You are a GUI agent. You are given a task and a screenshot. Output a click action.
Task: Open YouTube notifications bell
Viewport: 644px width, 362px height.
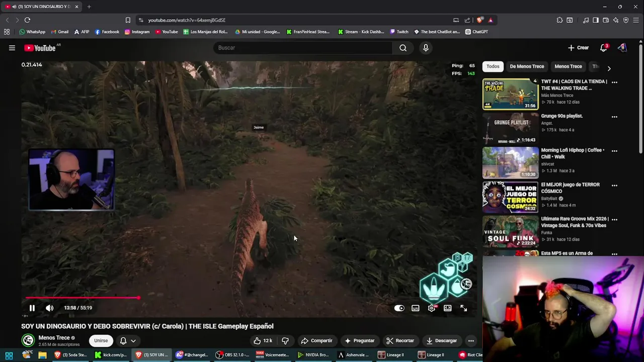point(604,48)
